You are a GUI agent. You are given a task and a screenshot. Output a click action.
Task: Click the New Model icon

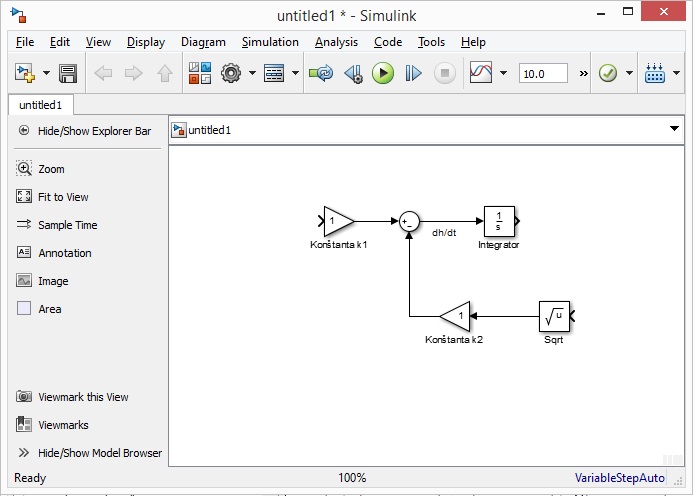pyautogui.click(x=24, y=73)
